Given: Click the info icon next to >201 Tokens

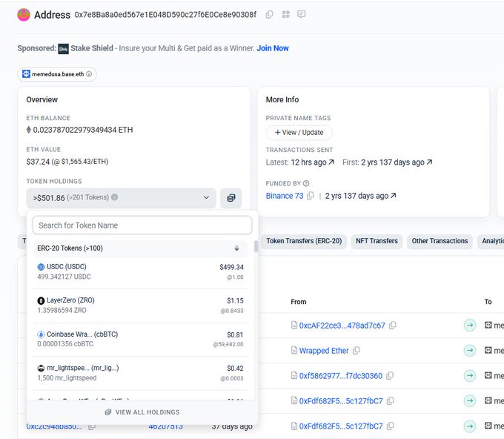Looking at the screenshot, I should 114,197.
